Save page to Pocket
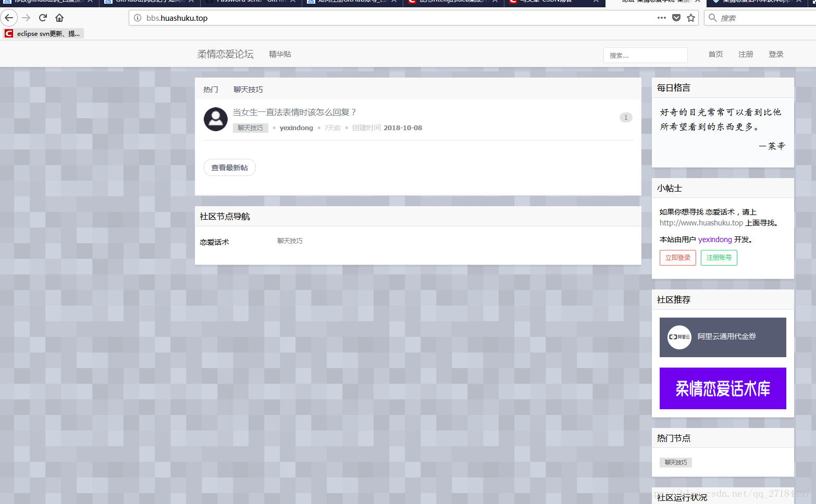Viewport: 816px width, 504px height. click(x=676, y=18)
